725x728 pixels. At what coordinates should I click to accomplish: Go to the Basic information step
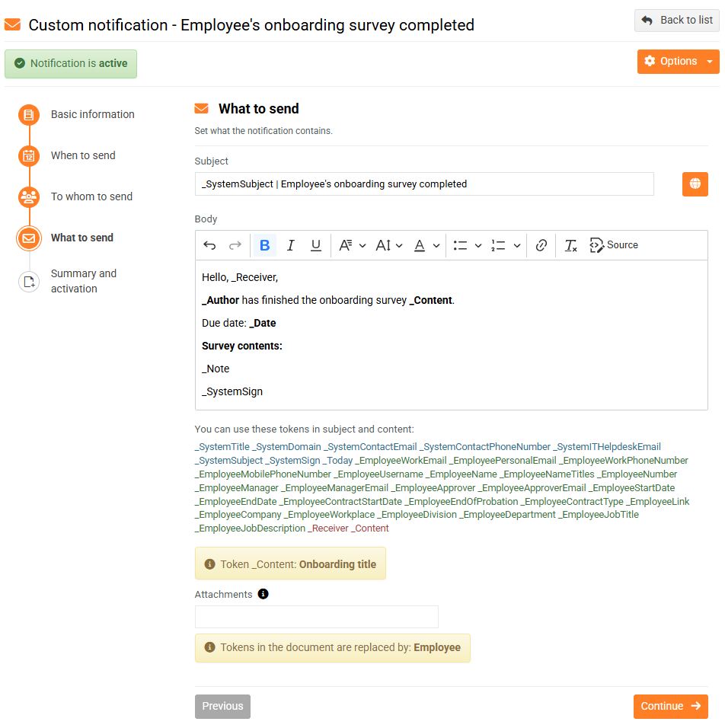[x=92, y=114]
